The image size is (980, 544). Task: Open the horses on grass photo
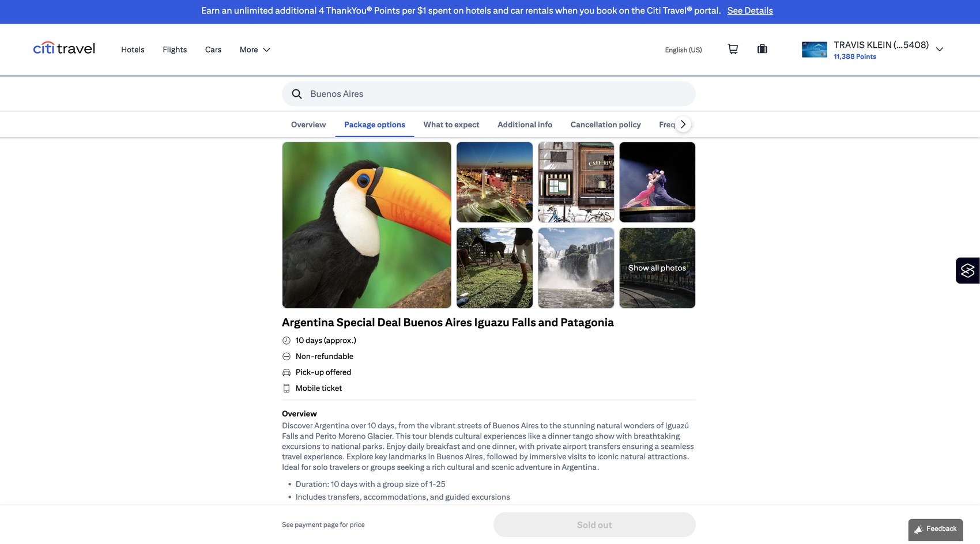click(x=495, y=268)
